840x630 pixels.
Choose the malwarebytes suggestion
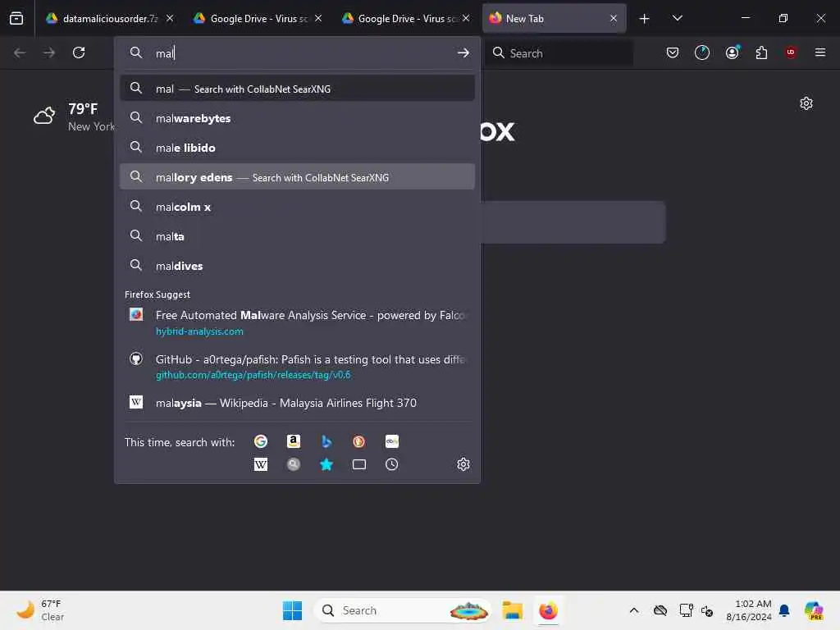point(297,118)
